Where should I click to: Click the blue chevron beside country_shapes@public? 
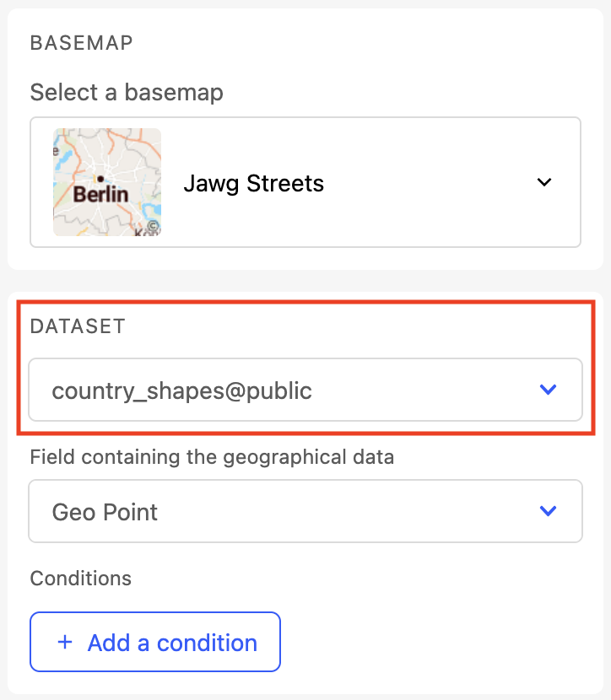tap(549, 390)
